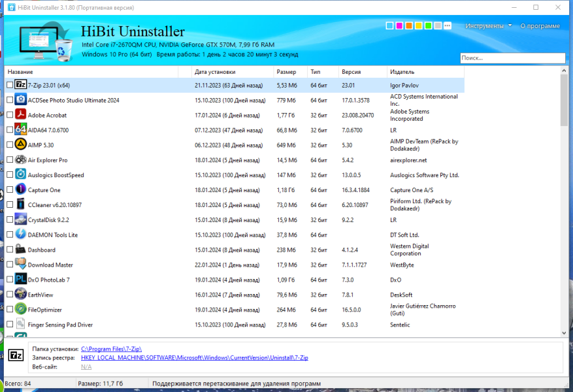Click the N/A website link
This screenshot has width=573, height=392.
(x=86, y=367)
